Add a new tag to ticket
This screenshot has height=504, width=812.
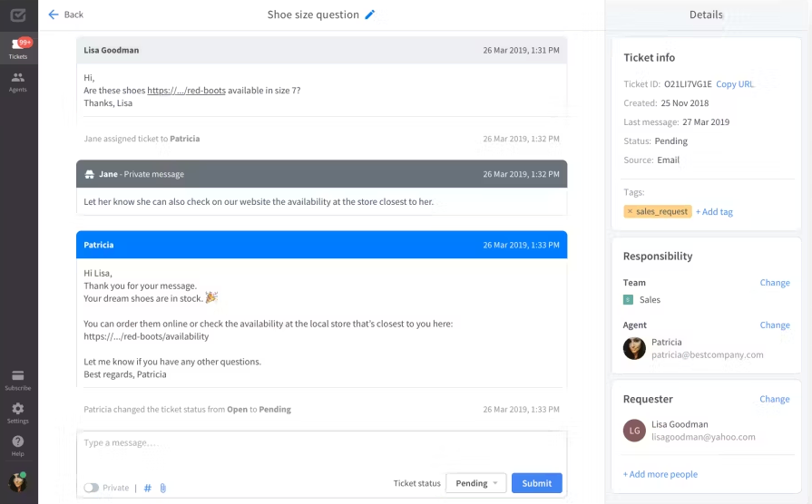point(714,211)
